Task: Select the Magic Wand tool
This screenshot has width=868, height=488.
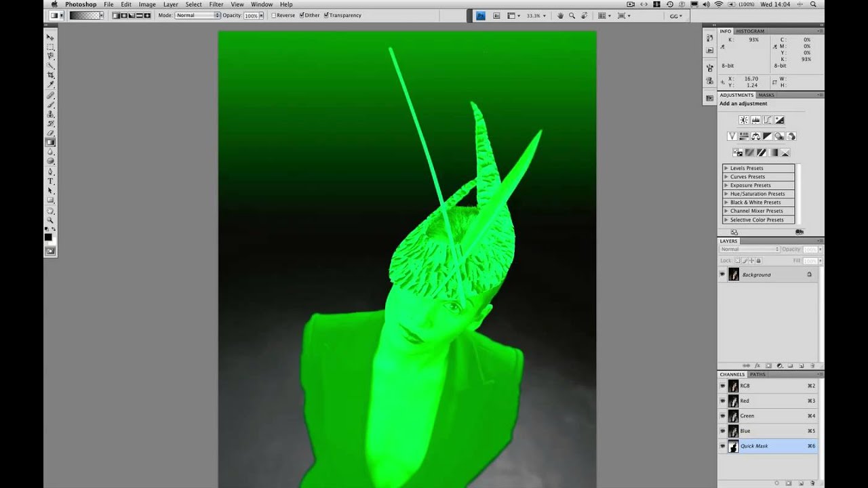Action: 50,66
